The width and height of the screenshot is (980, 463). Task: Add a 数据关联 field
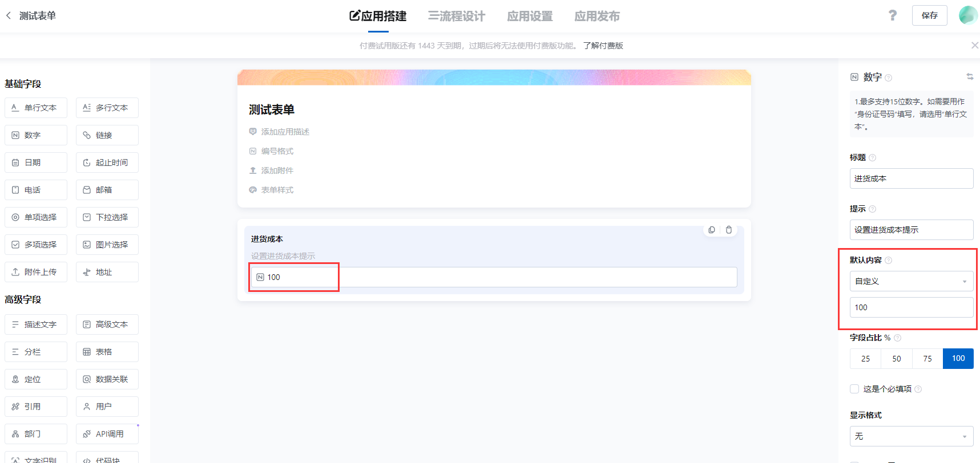coord(107,379)
